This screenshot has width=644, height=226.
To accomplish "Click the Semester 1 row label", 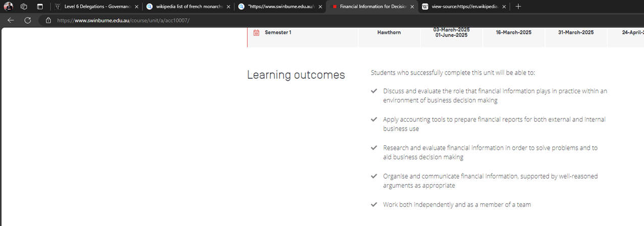I will point(278,33).
